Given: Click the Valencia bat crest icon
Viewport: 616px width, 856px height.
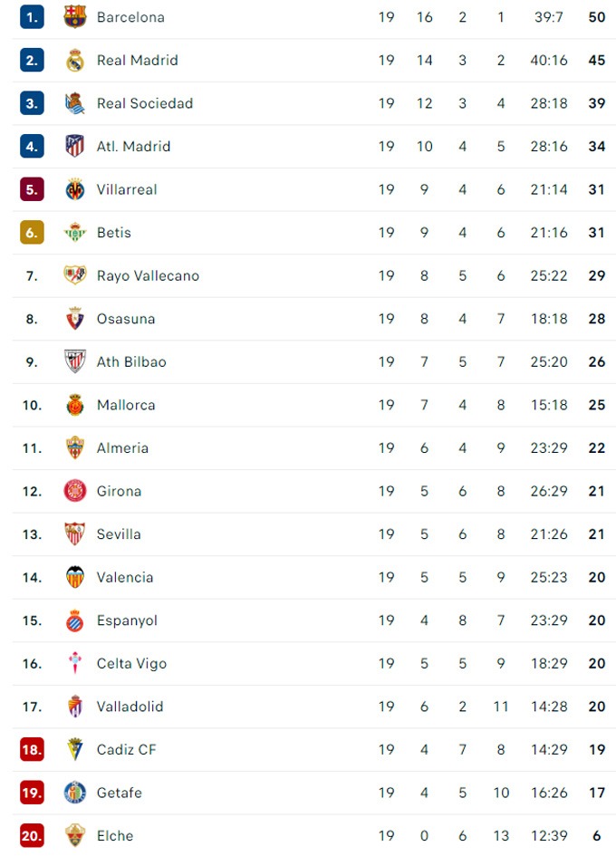Looking at the screenshot, I should (75, 577).
